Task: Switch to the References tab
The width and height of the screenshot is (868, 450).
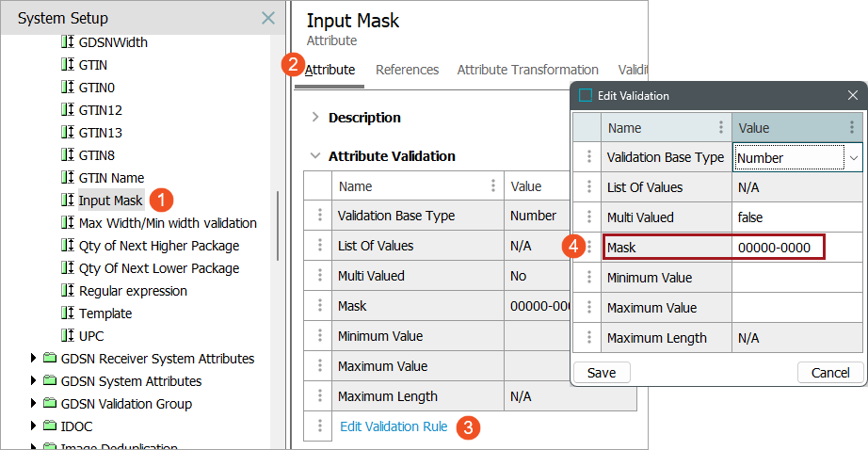Action: 407,70
